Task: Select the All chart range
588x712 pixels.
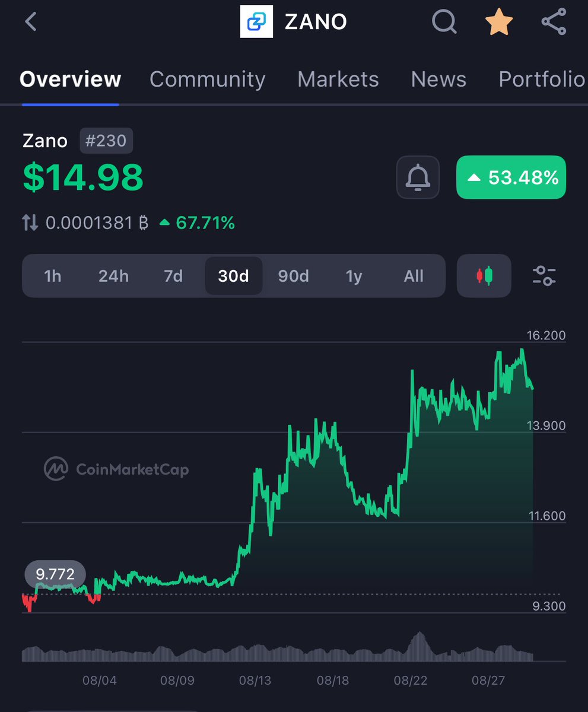Action: (x=414, y=276)
